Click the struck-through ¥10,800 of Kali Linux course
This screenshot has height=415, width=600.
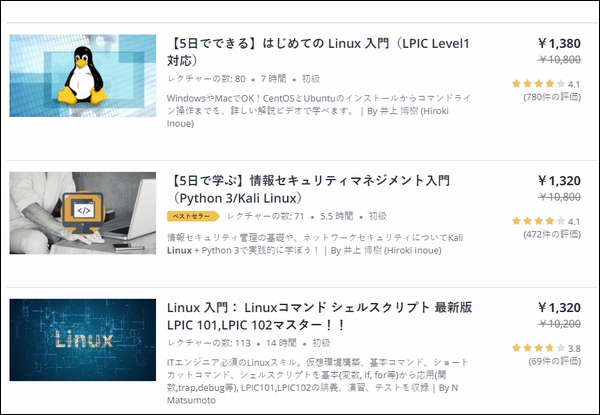click(559, 197)
